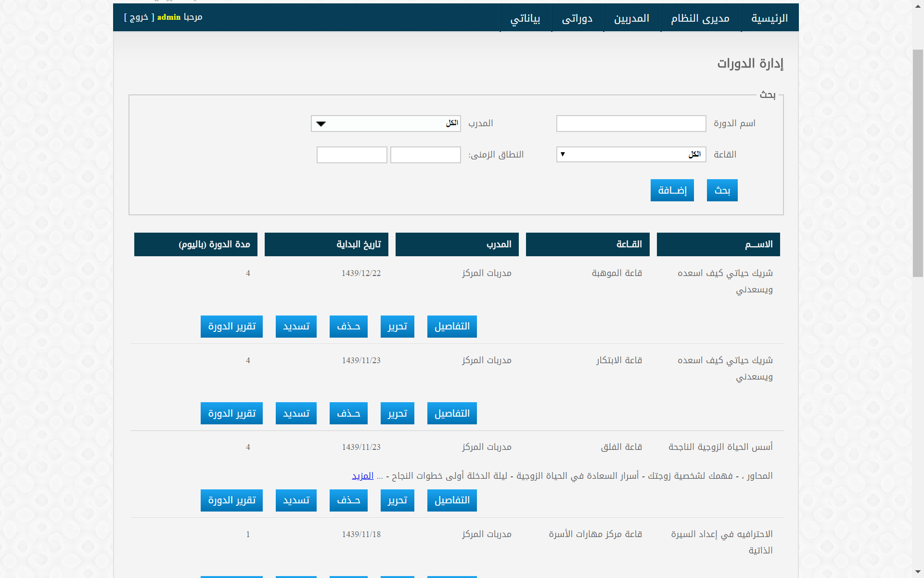Image resolution: width=924 pixels, height=578 pixels.
Task: Click the القـاعة column header
Action: 588,244
